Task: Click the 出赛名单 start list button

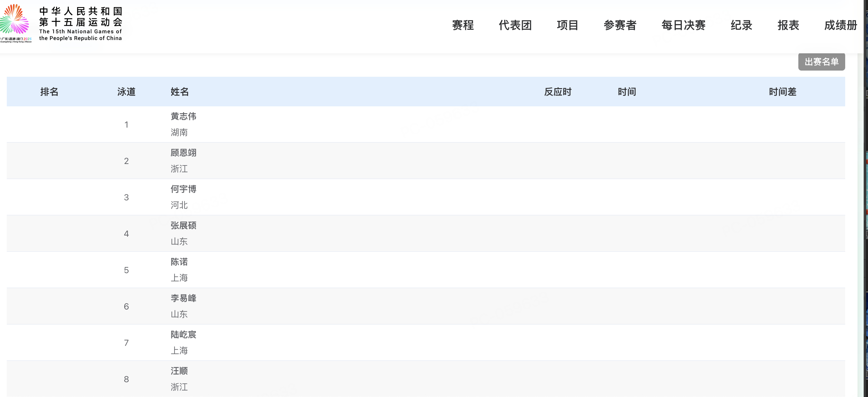Action: pos(821,62)
